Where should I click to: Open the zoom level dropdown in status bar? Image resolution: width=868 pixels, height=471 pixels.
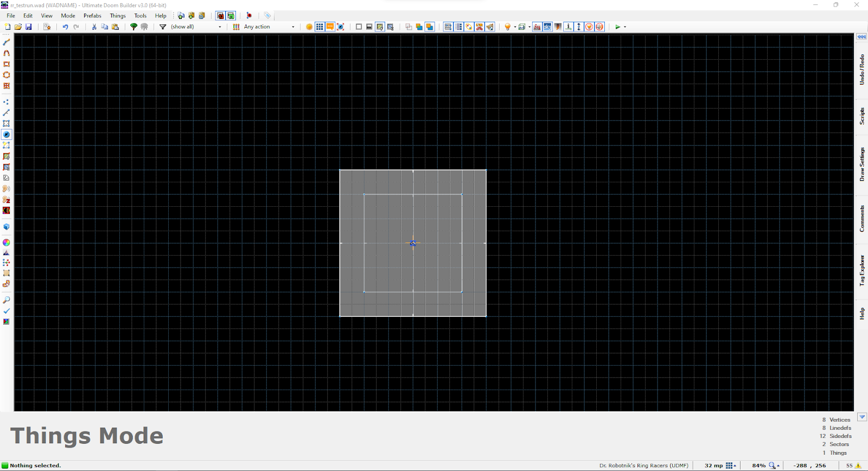(x=775, y=465)
